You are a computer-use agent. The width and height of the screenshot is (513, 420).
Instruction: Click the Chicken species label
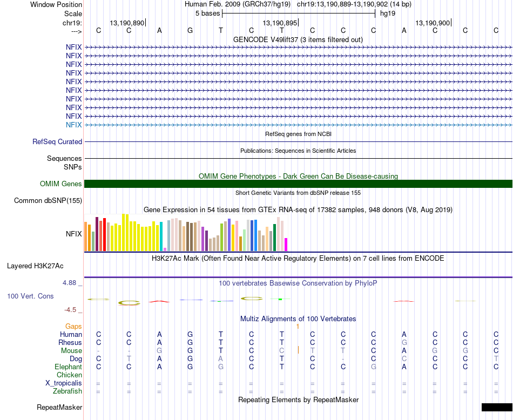pyautogui.click(x=69, y=375)
